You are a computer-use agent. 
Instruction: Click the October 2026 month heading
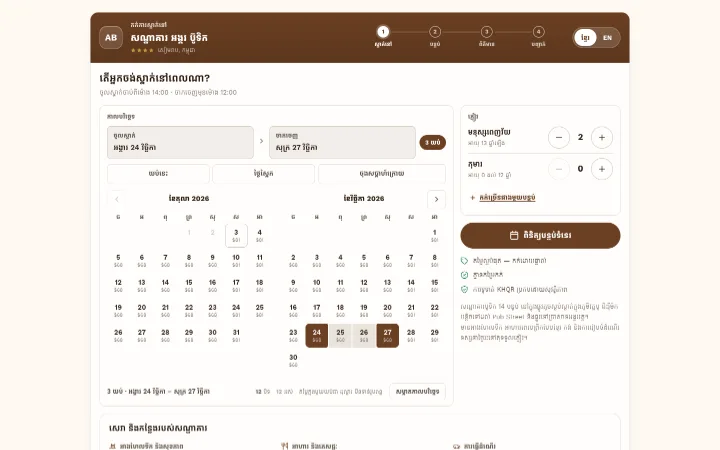tap(189, 198)
